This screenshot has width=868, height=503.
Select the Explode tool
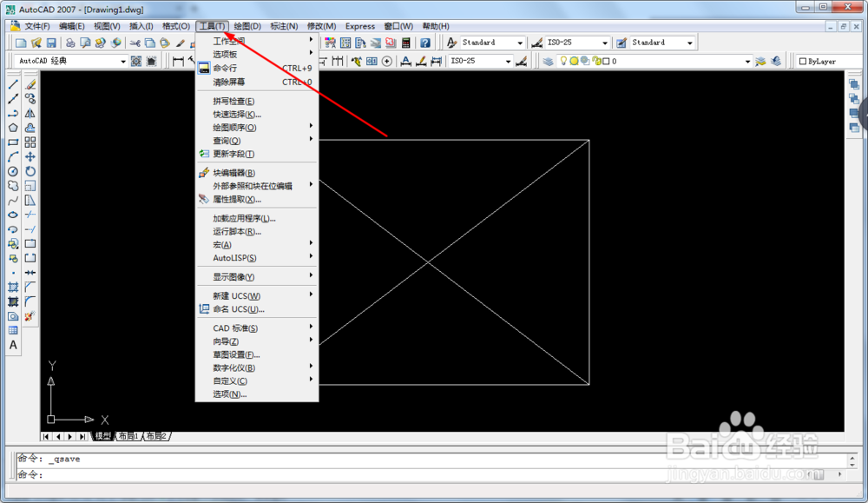(30, 316)
